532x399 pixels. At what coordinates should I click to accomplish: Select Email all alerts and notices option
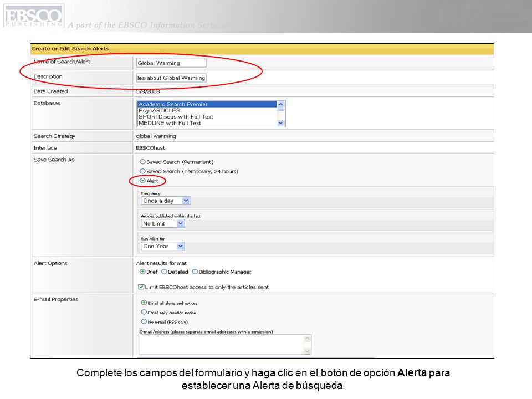pyautogui.click(x=144, y=303)
